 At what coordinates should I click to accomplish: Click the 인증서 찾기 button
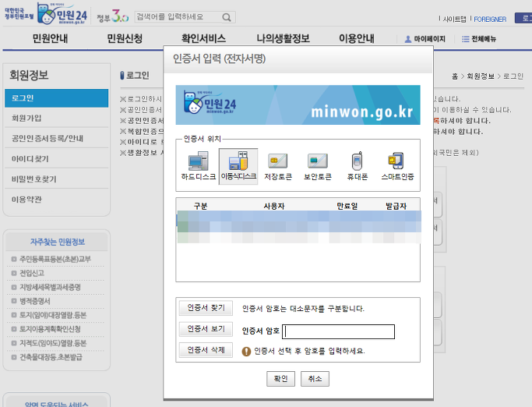coord(206,308)
